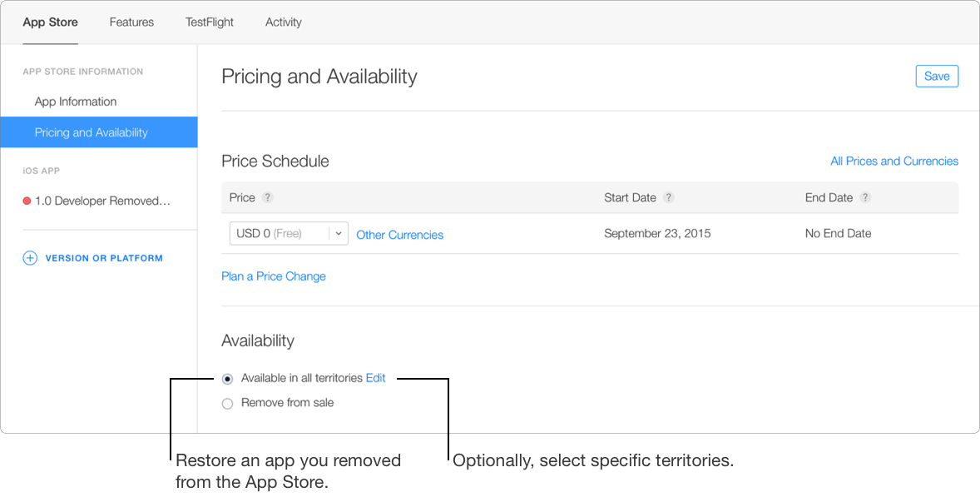Click the VERSION OR PLATFORM link text
980x497 pixels.
[104, 258]
